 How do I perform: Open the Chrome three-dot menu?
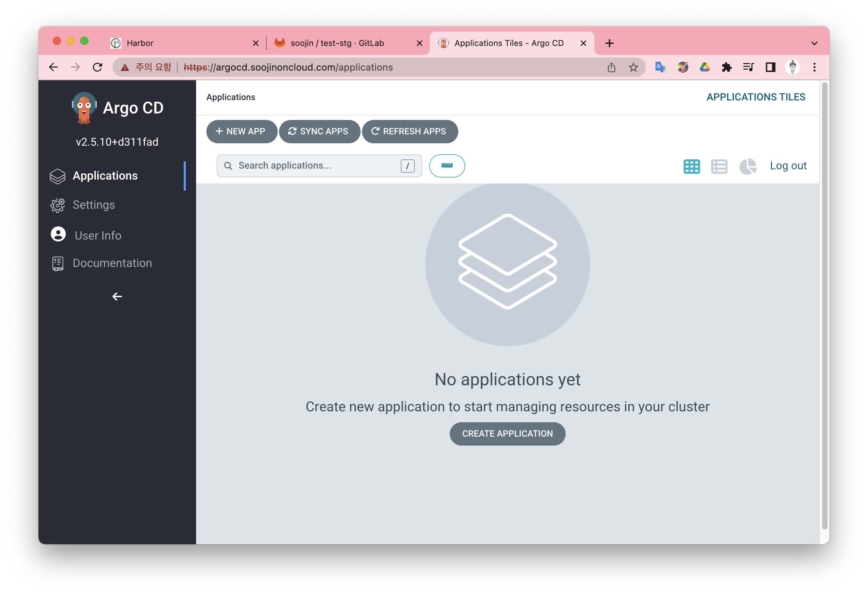point(814,67)
